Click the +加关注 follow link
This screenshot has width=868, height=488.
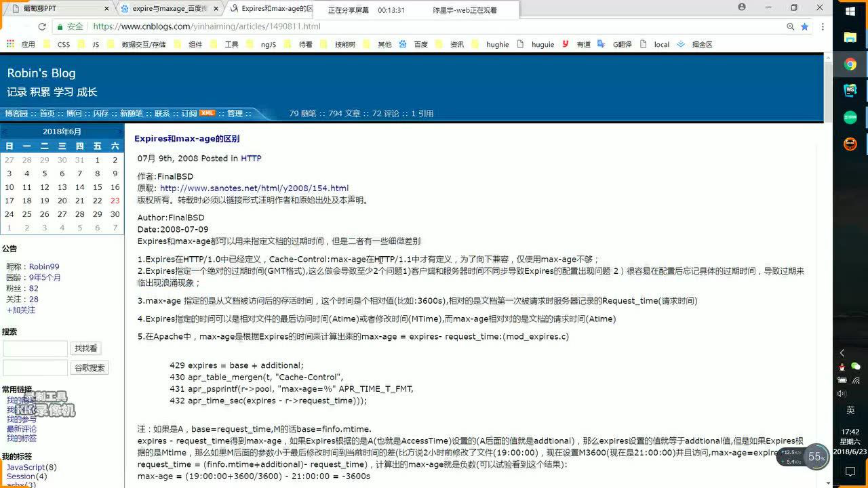point(21,310)
